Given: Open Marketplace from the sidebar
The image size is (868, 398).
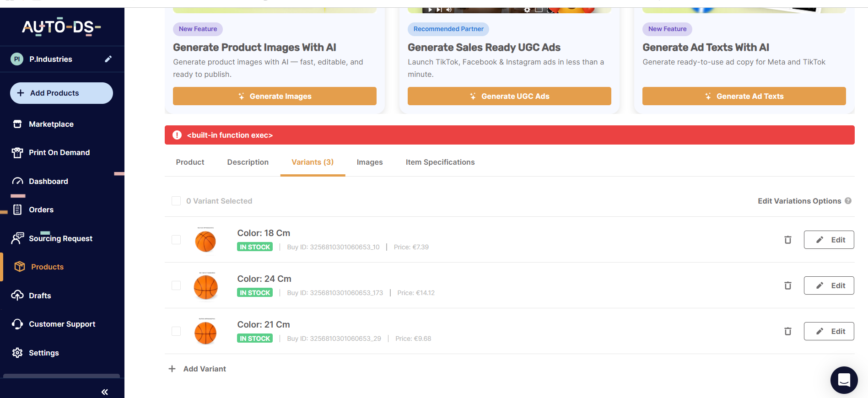Looking at the screenshot, I should (x=51, y=124).
